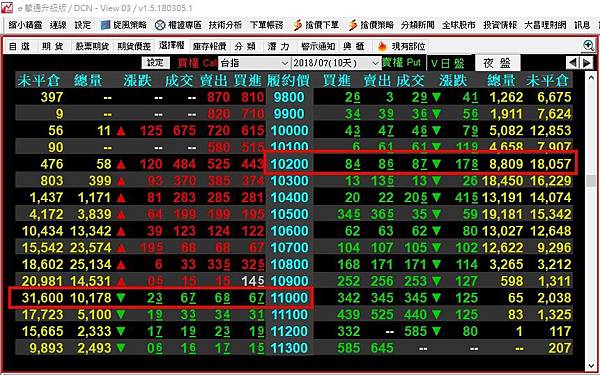The height and width of the screenshot is (375, 600).
Task: Click the left arrow navigation button
Action: 572,63
